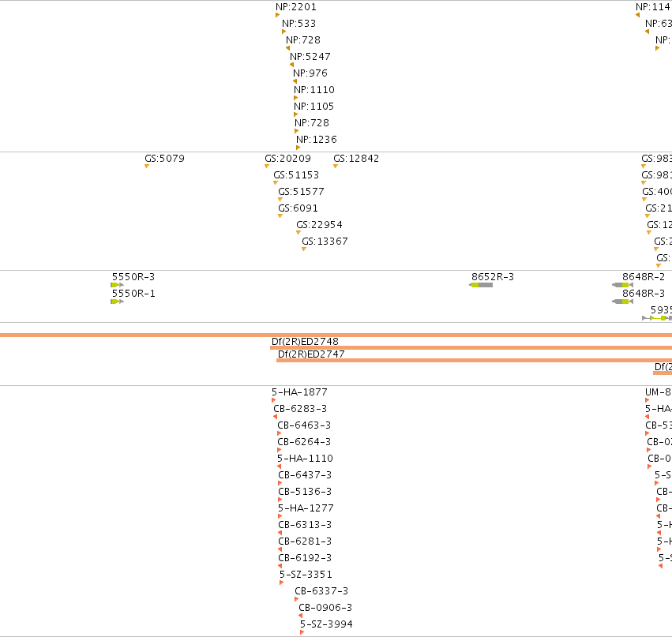Click the GS:22954 insertion triangle marker
The height and width of the screenshot is (637, 672).
(298, 233)
